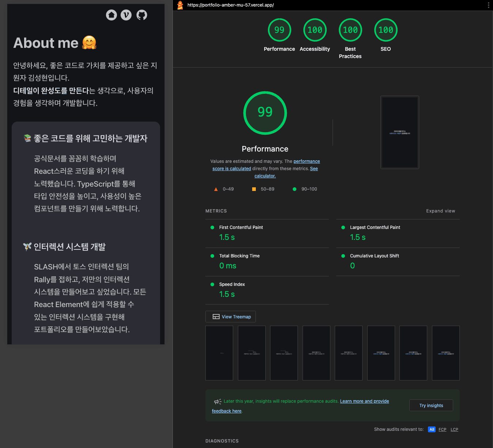The image size is (493, 448).
Task: Click the green Performance score gauge showing 99
Action: [279, 30]
